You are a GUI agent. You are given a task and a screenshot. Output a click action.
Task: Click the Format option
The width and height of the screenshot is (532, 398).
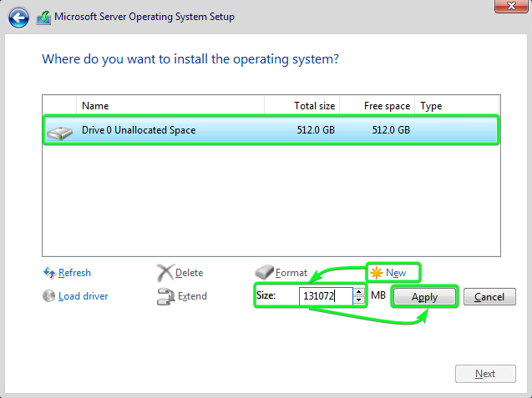291,273
